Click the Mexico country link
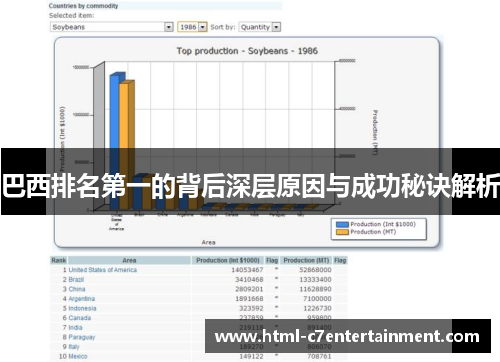500x362 pixels. pyautogui.click(x=78, y=356)
